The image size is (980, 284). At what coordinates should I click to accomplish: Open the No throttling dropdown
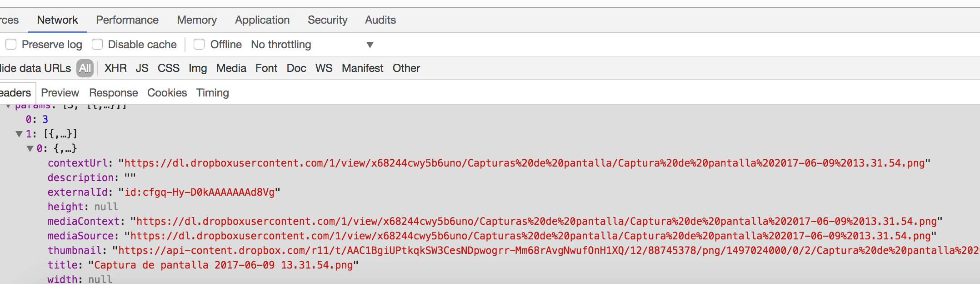coord(312,45)
